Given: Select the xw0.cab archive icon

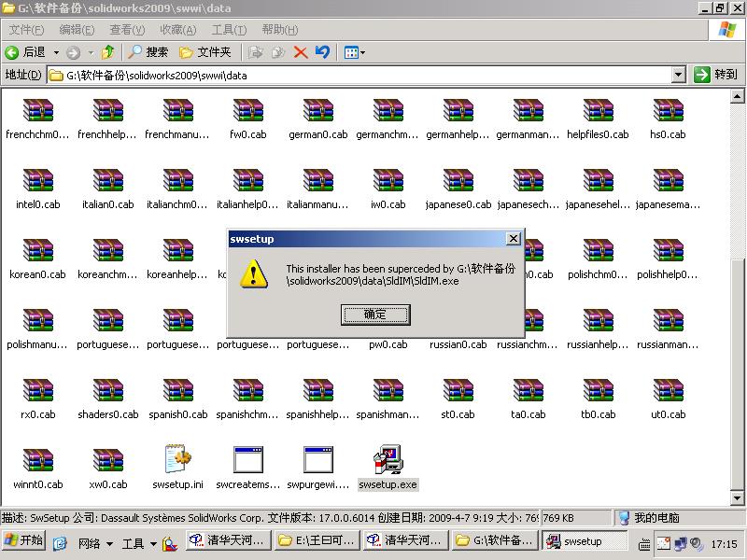Looking at the screenshot, I should pos(108,460).
